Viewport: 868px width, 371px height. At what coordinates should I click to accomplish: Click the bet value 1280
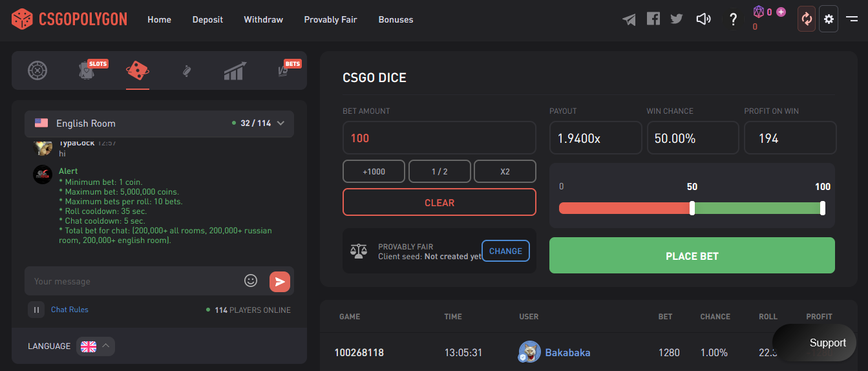(669, 352)
